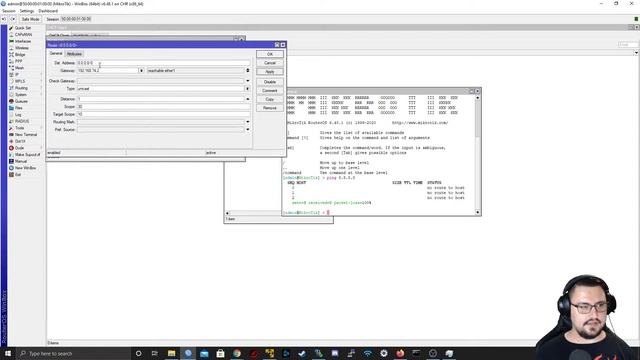The image size is (640, 360).
Task: Click the Dst. Address input field
Action: (163, 63)
